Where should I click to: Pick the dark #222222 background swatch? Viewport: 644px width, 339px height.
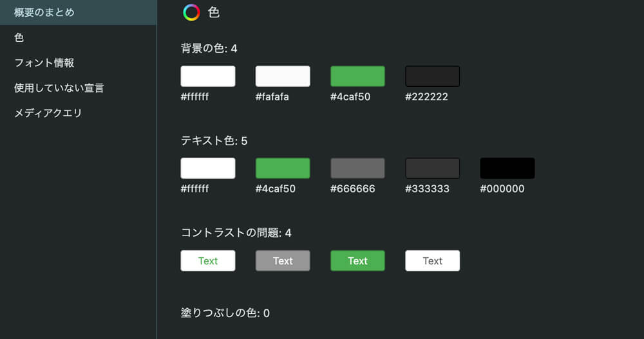(432, 76)
